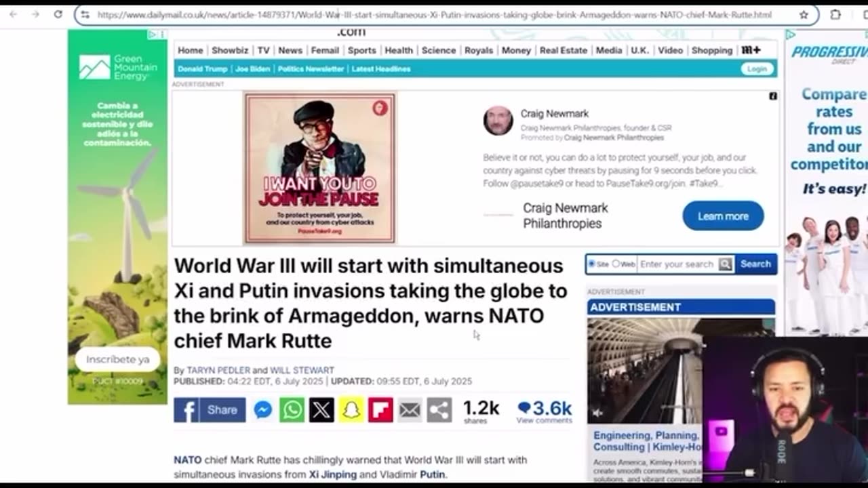
Task: Reload the page with the refresh icon
Action: [x=58, y=14]
